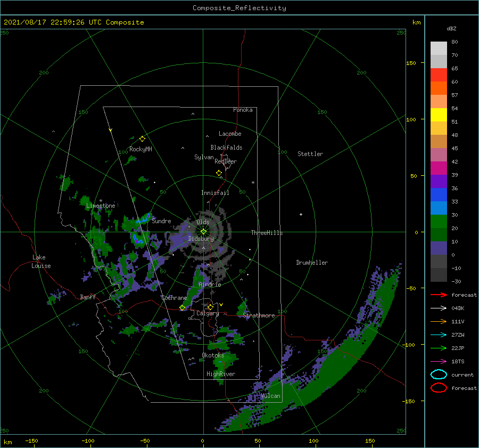The image size is (479, 448).
Task: Select the magenta 42 dBZ color swatch
Action: 439,168
